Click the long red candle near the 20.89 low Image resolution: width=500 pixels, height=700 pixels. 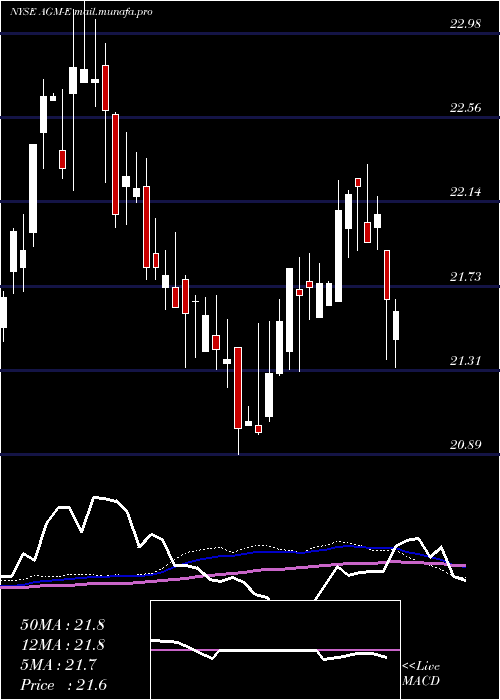point(238,388)
